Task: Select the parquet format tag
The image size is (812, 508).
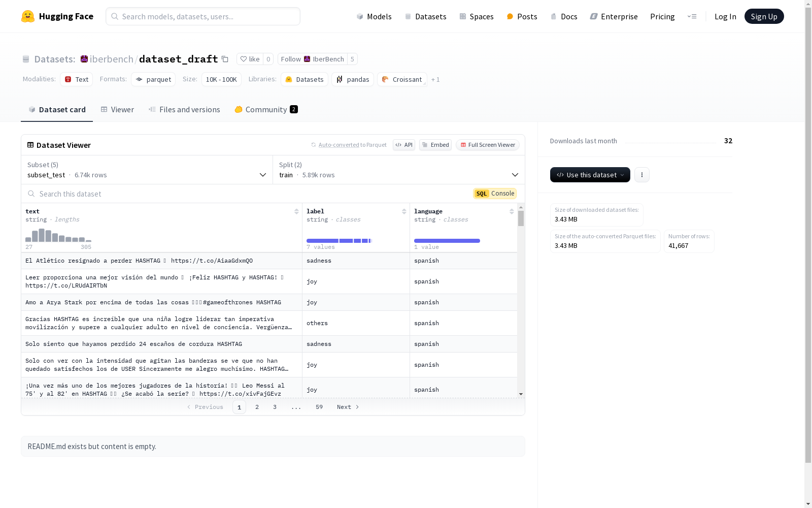Action: coord(153,79)
